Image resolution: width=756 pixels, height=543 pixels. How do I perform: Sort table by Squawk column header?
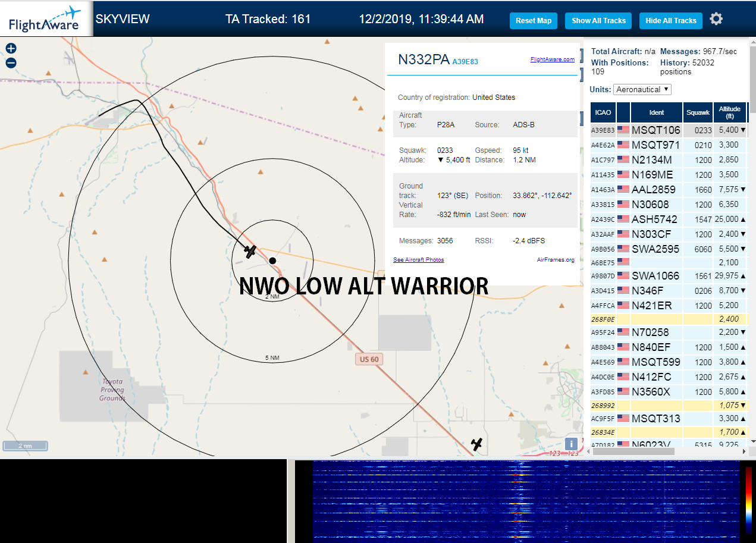click(698, 112)
